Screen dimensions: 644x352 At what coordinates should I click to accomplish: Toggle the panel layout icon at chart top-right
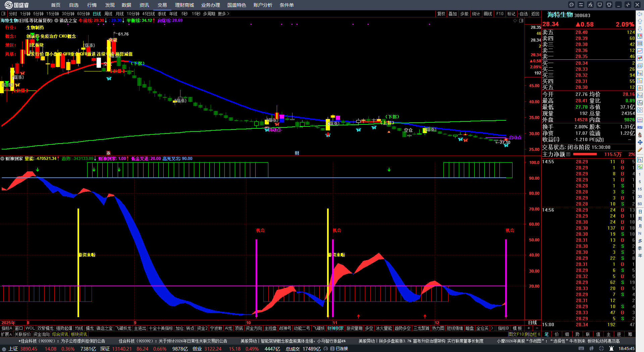point(521,20)
